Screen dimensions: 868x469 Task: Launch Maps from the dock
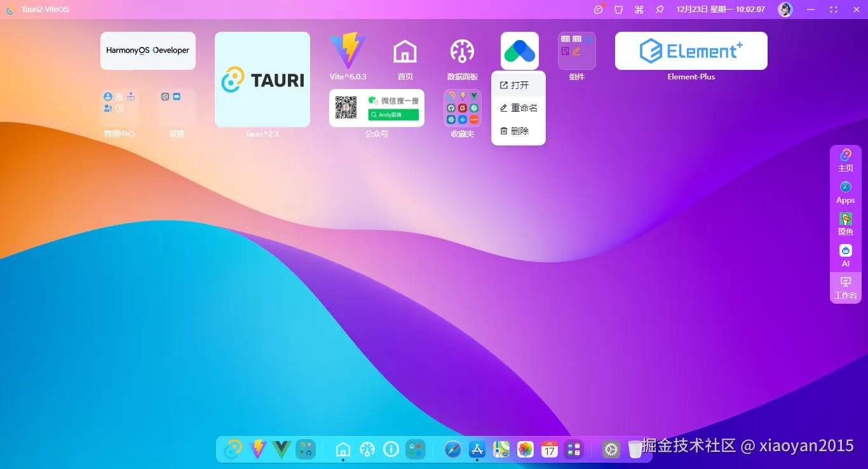[501, 449]
